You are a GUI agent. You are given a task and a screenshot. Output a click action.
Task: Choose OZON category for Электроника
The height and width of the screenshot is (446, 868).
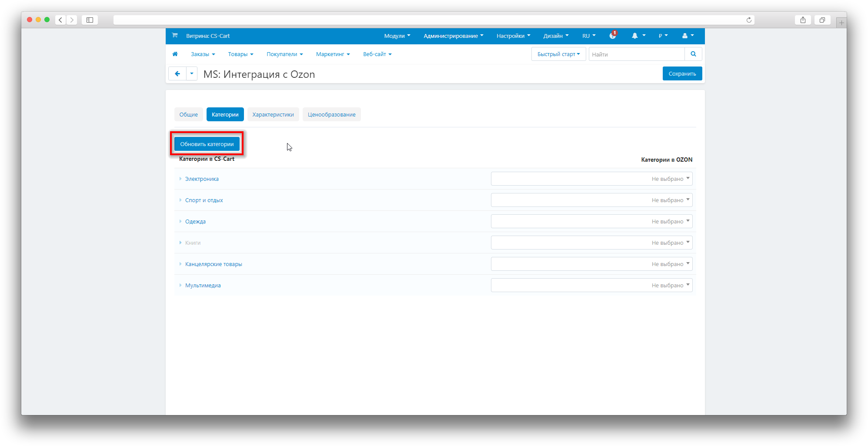click(x=591, y=179)
